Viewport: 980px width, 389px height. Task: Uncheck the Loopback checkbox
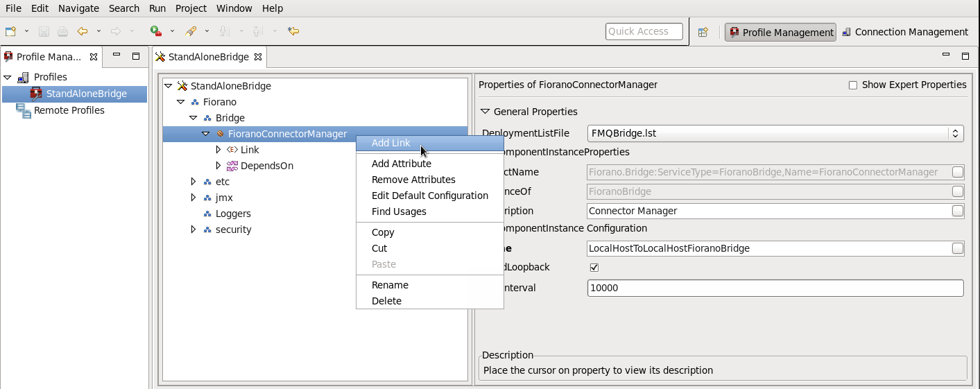[x=594, y=268]
